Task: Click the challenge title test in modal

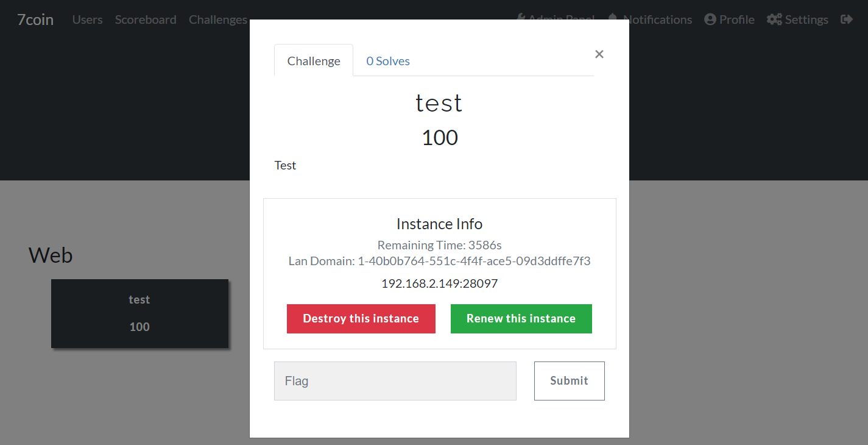Action: click(440, 103)
